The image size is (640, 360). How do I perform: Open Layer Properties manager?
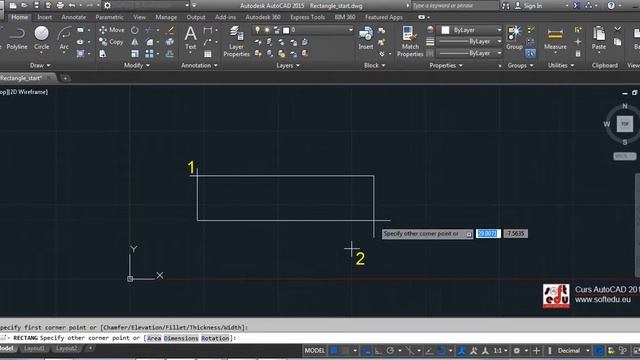click(x=236, y=41)
